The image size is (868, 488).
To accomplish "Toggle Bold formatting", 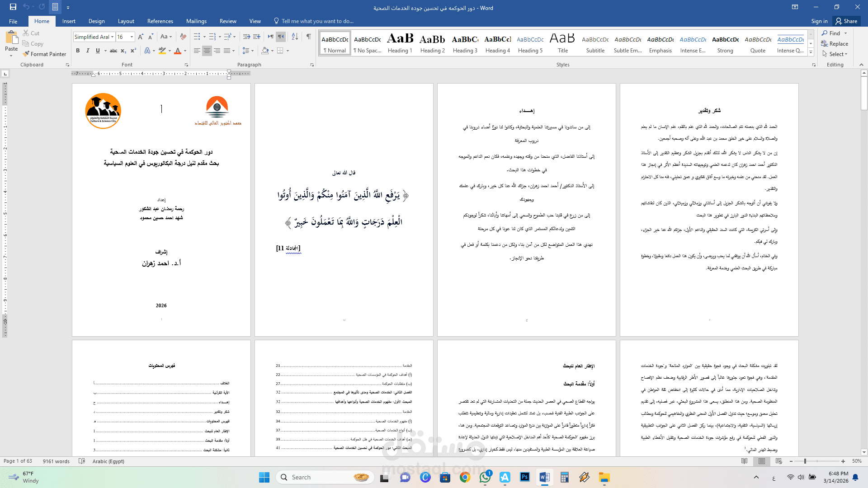I will [x=78, y=51].
